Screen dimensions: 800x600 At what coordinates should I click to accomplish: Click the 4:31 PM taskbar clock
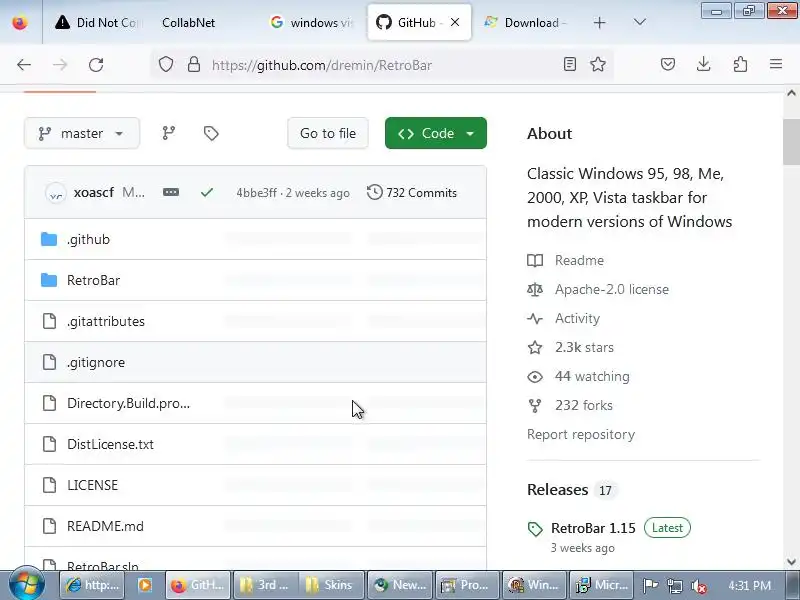pos(749,585)
